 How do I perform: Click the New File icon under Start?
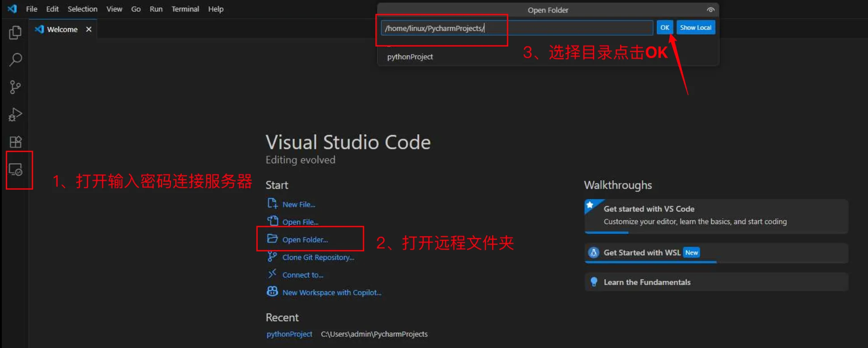(272, 204)
